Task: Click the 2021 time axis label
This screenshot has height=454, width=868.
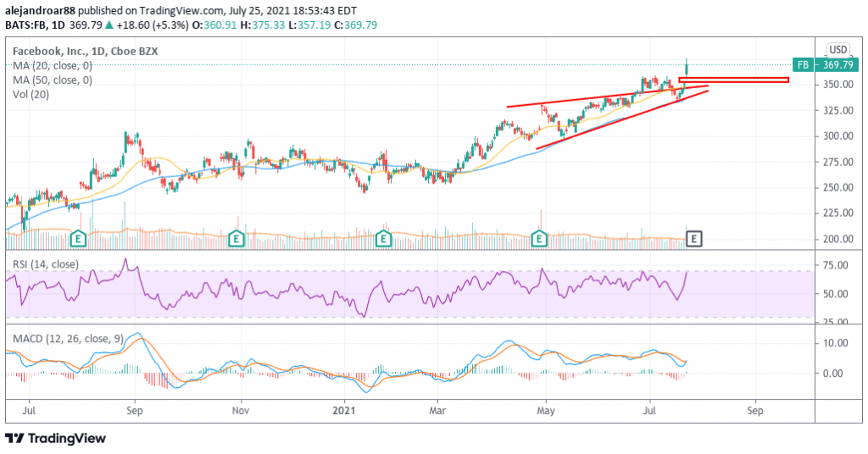Action: [x=344, y=411]
